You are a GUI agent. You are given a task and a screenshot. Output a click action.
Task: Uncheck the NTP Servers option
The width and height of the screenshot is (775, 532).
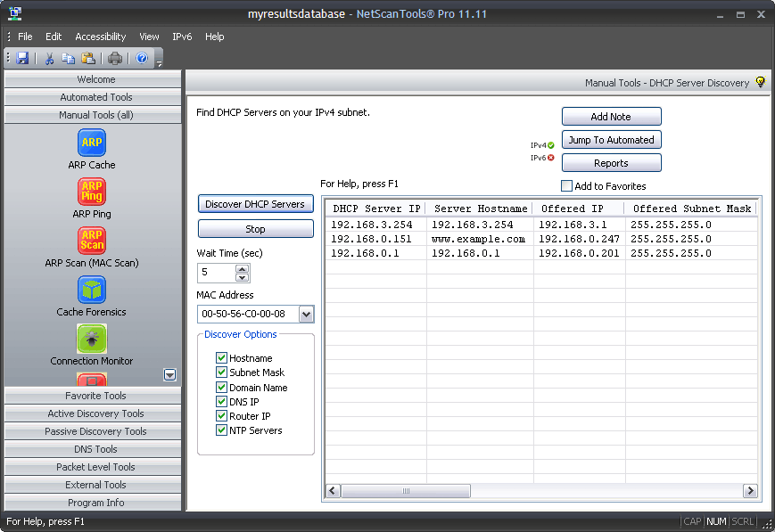click(221, 430)
